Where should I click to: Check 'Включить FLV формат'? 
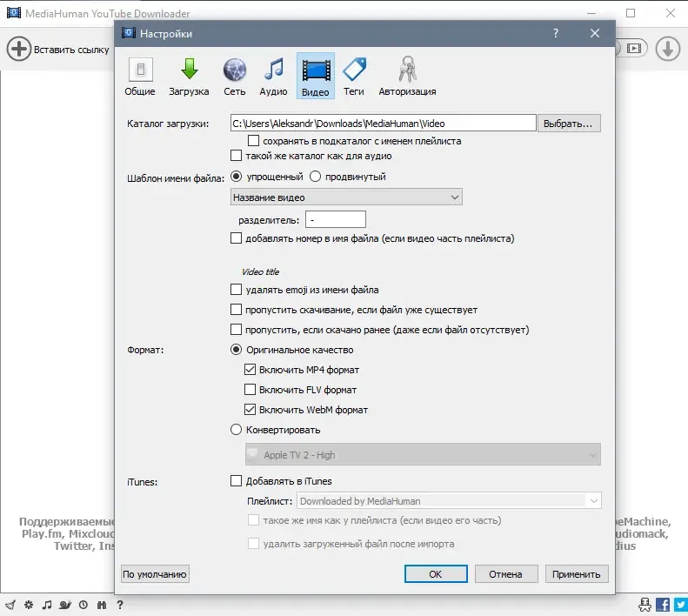coord(250,390)
